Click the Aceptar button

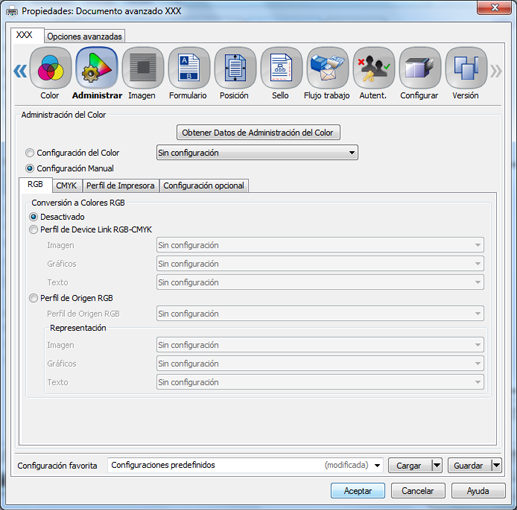pos(358,491)
